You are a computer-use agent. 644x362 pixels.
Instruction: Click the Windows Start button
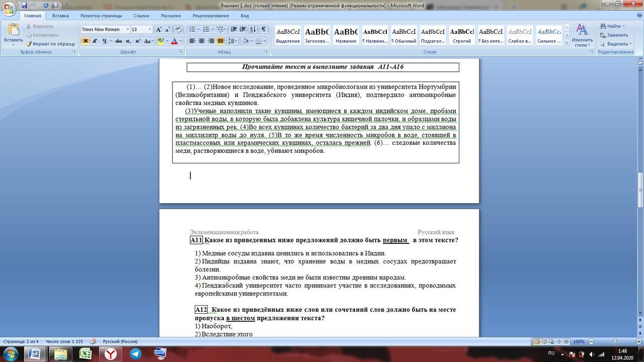click(11, 353)
